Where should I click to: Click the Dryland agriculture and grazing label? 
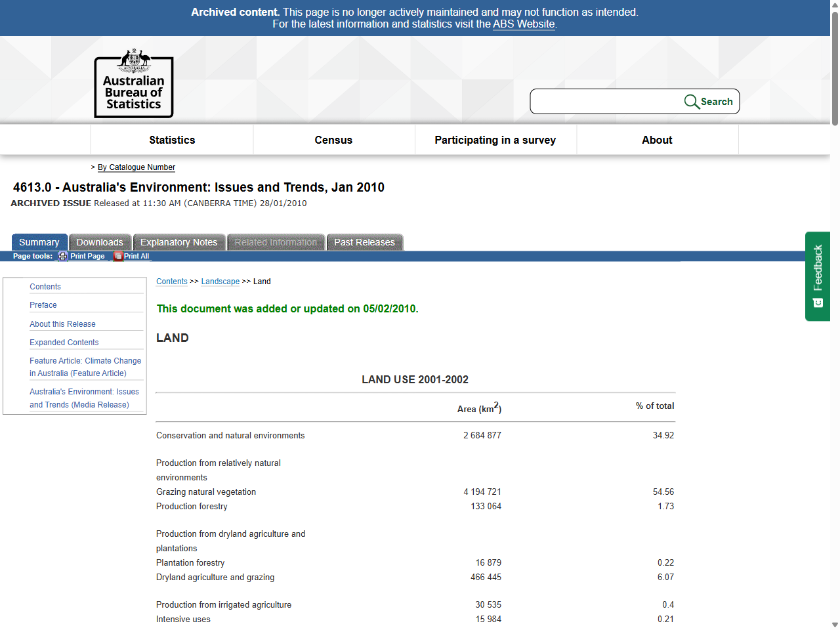click(215, 577)
